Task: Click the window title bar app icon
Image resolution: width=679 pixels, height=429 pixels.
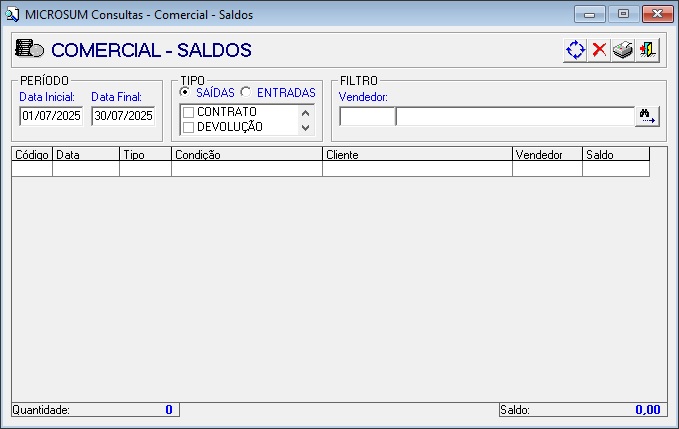Action: tap(12, 14)
